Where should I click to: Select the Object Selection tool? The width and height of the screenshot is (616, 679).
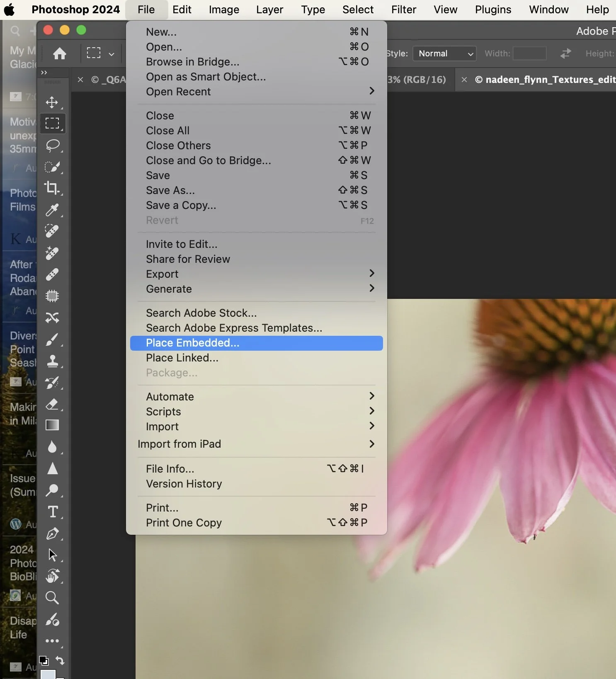click(x=52, y=167)
